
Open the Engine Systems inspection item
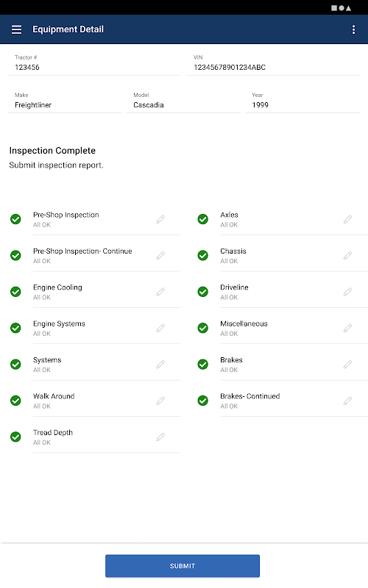click(94, 328)
